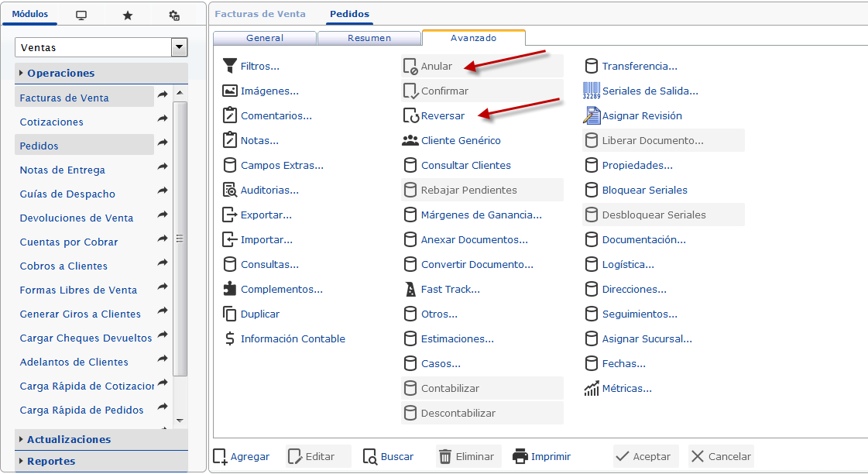Click share arrow next to Cotizaciones
This screenshot has height=474, width=868.
point(162,118)
